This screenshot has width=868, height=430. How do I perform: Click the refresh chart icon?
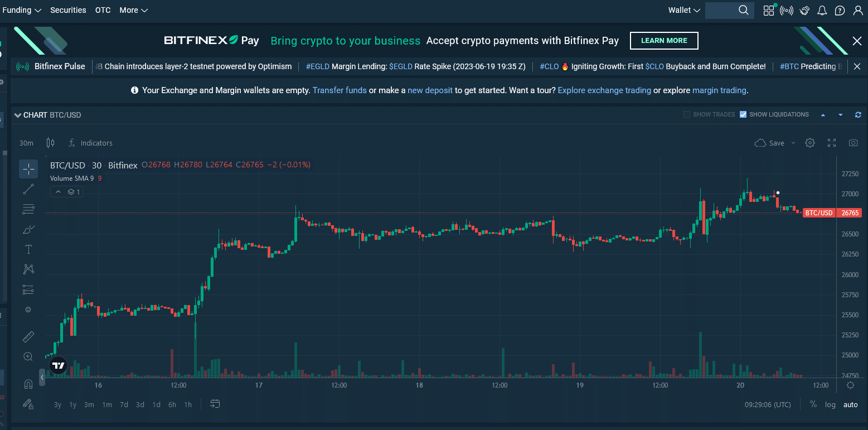point(858,115)
